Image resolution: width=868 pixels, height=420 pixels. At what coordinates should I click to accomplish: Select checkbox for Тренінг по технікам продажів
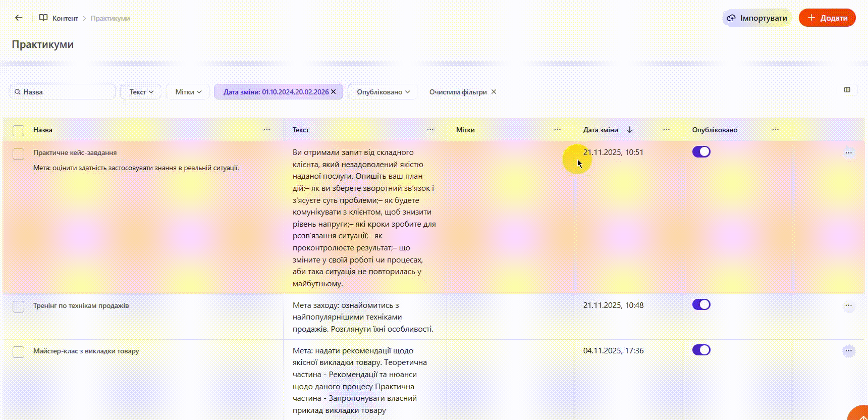point(19,306)
